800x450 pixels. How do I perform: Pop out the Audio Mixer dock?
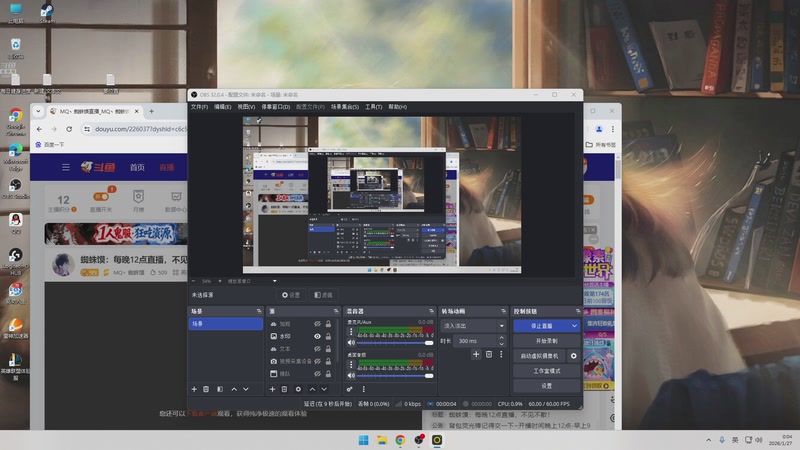432,311
